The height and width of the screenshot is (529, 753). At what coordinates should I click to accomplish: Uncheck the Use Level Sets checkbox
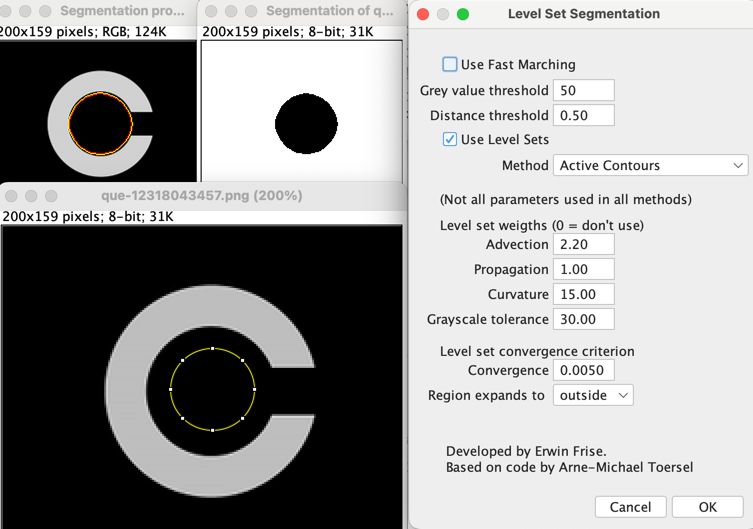[450, 140]
